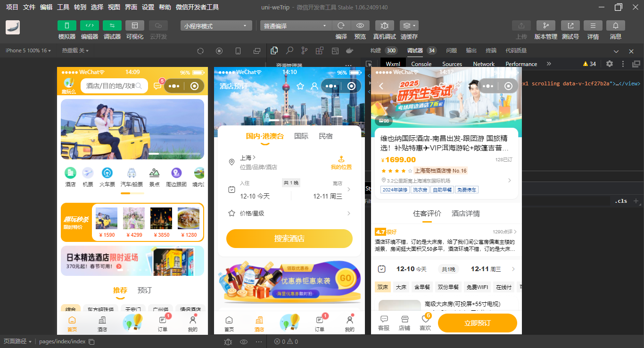Viewport: 644px width, 348px height.
Task: Click the simulator refresh icon
Action: pyautogui.click(x=200, y=51)
